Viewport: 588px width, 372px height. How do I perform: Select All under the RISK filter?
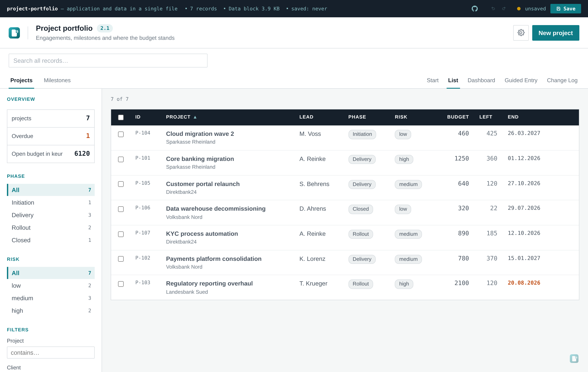(x=51, y=273)
